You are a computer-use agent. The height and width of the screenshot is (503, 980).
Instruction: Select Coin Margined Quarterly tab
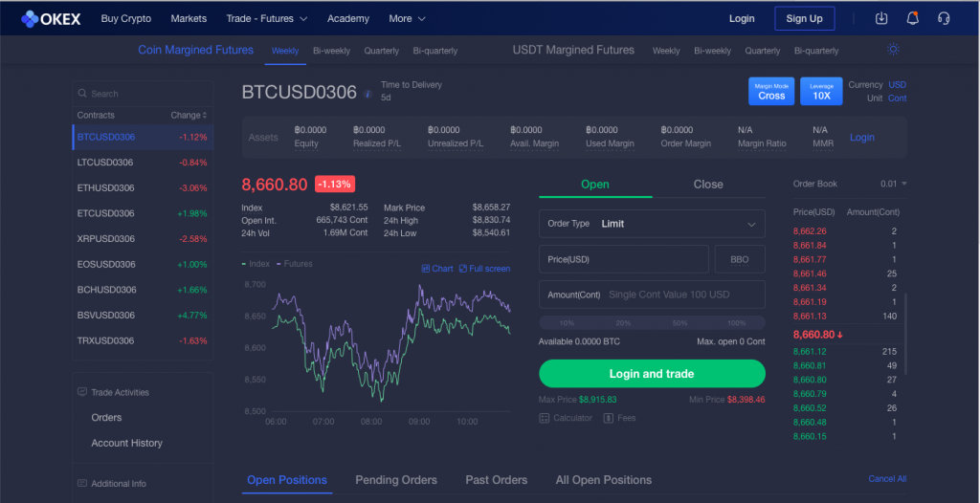(x=381, y=51)
